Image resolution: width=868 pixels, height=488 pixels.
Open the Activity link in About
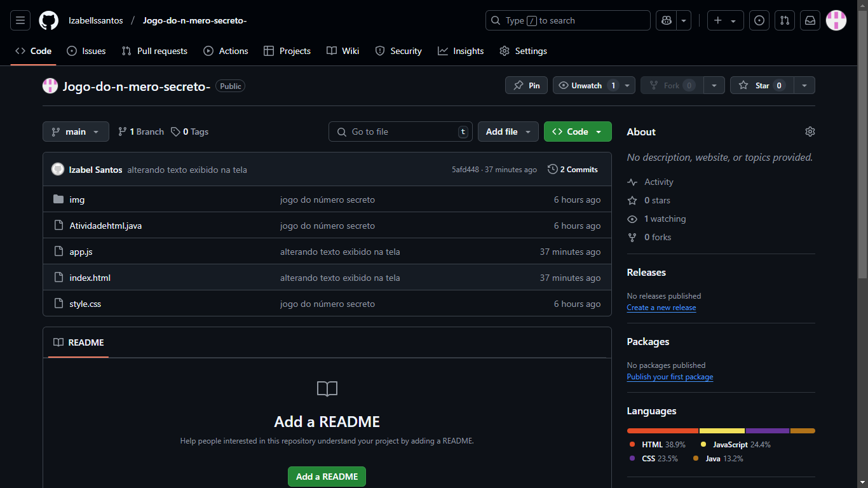pyautogui.click(x=650, y=182)
